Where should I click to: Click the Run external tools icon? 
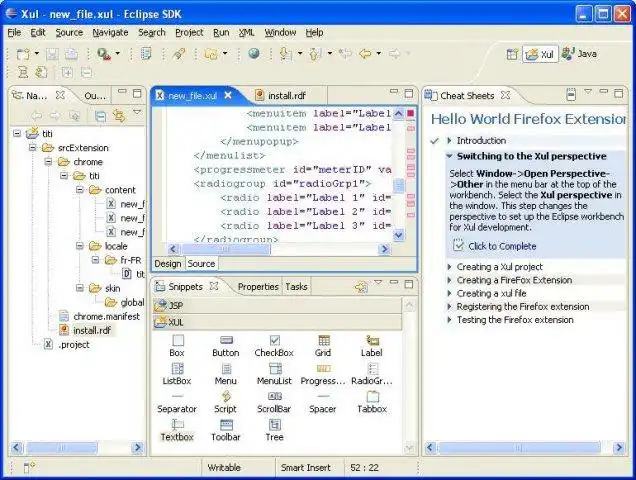[x=104, y=54]
